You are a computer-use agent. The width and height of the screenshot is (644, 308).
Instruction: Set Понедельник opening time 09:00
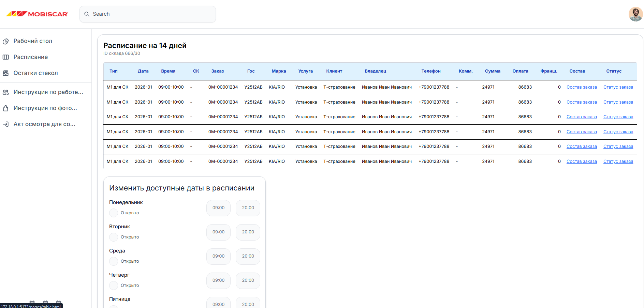[x=218, y=208]
